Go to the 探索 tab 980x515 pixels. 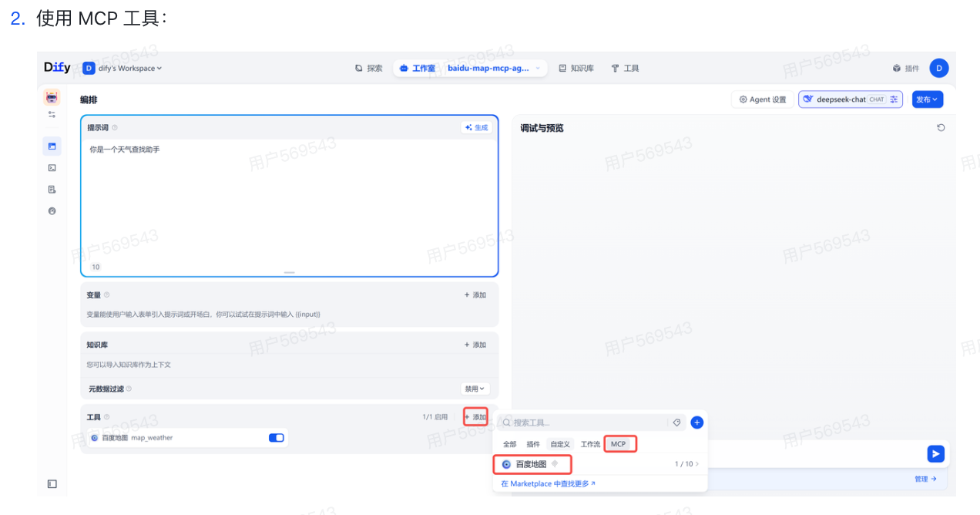(369, 68)
